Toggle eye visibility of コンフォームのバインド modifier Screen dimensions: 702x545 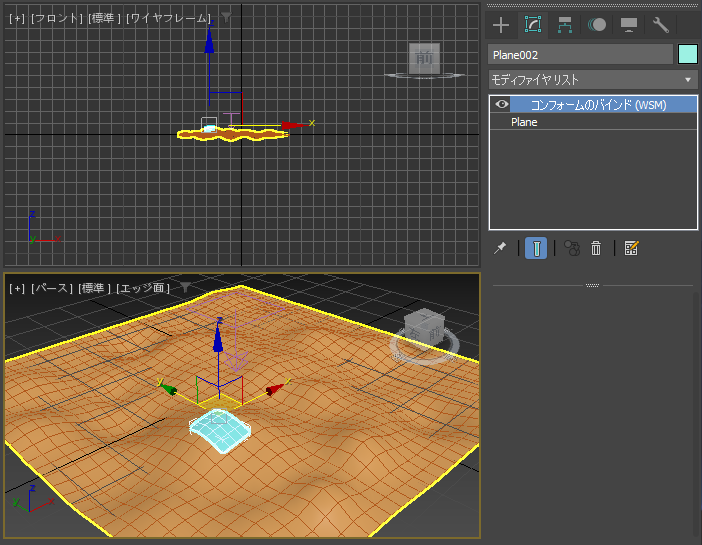click(501, 104)
